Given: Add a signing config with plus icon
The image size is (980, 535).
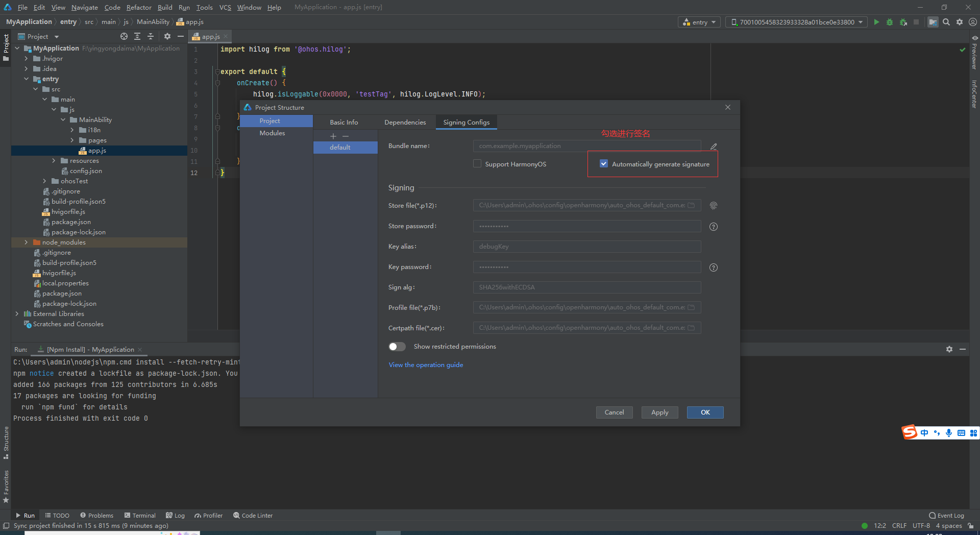Looking at the screenshot, I should [333, 136].
